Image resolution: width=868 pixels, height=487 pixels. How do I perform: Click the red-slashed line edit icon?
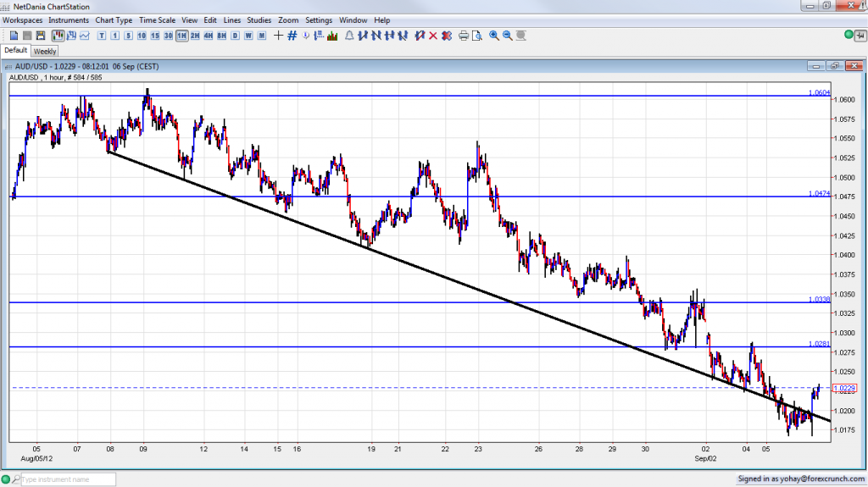420,36
